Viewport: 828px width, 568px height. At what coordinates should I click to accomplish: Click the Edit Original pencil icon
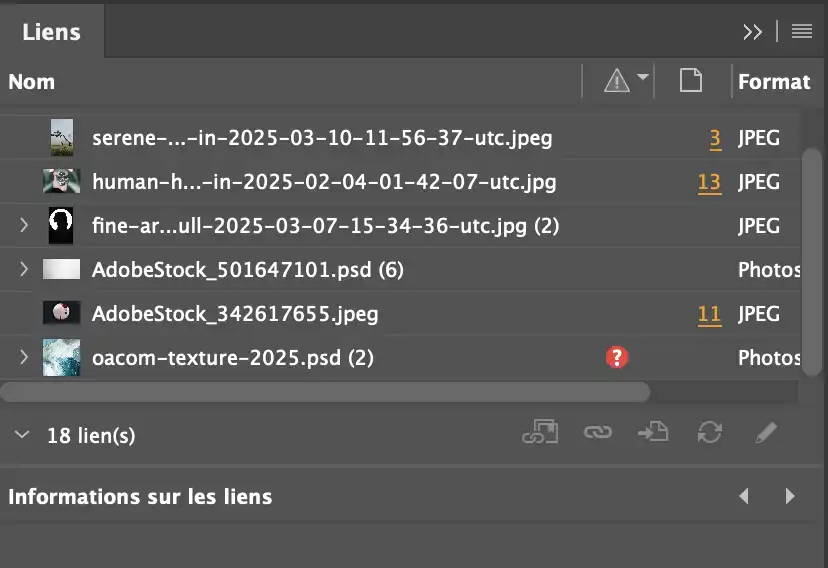point(765,433)
